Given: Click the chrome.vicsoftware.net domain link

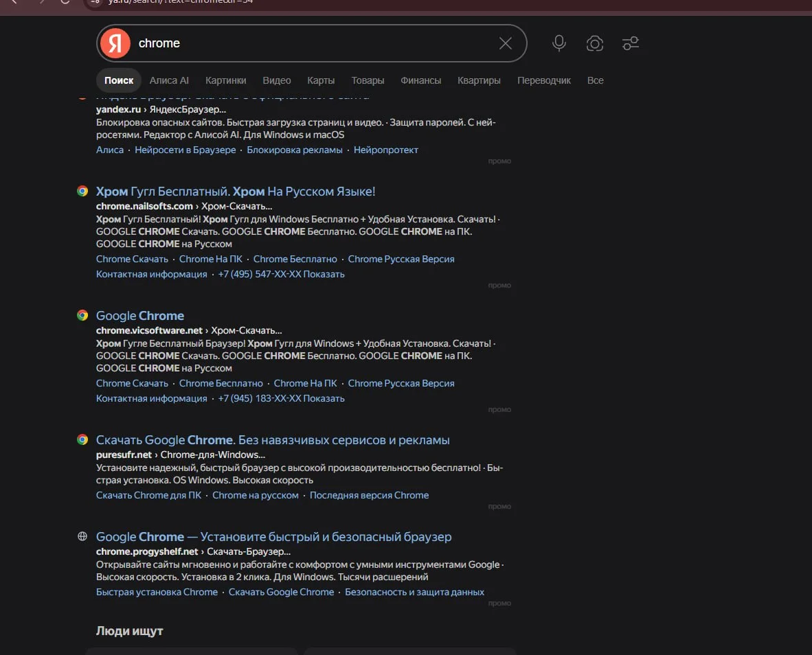Looking at the screenshot, I should pyautogui.click(x=149, y=330).
